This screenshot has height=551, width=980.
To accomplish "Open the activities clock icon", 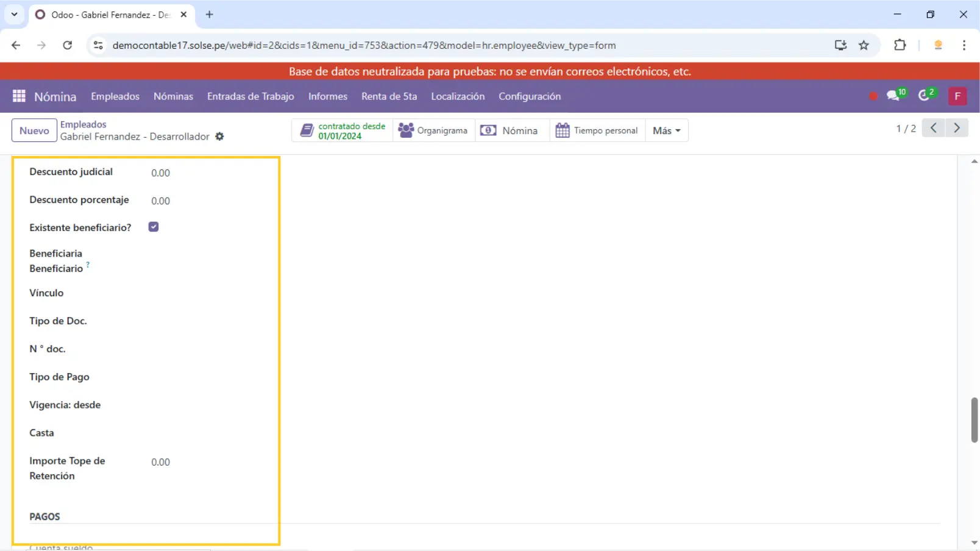I will tap(925, 96).
